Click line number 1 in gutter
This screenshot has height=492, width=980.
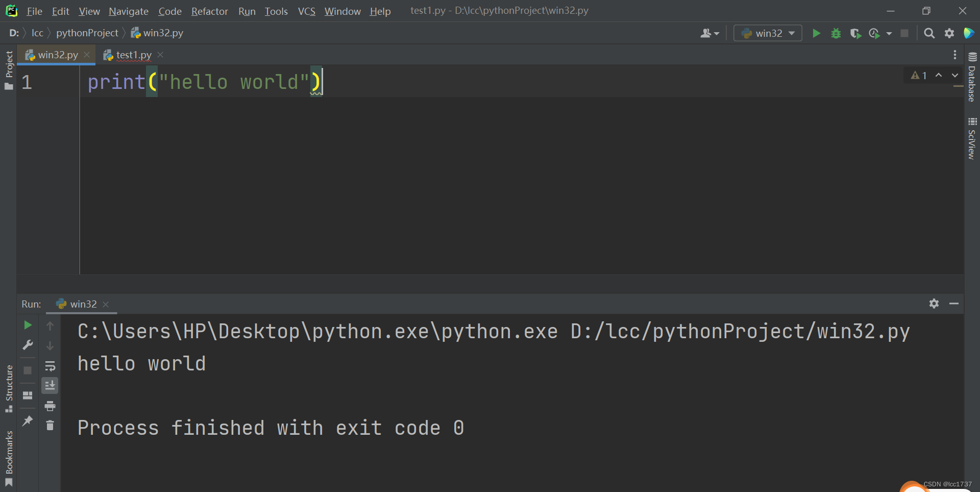tap(27, 82)
